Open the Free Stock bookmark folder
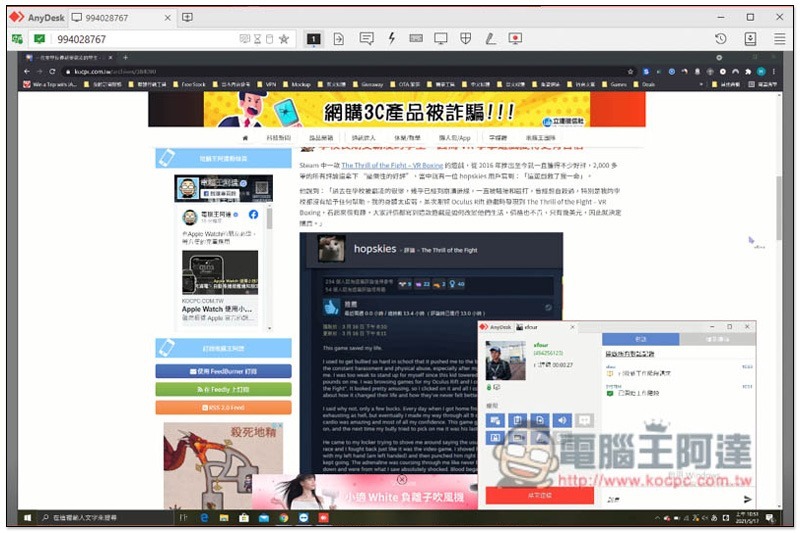The height and width of the screenshot is (533, 800). click(x=189, y=84)
